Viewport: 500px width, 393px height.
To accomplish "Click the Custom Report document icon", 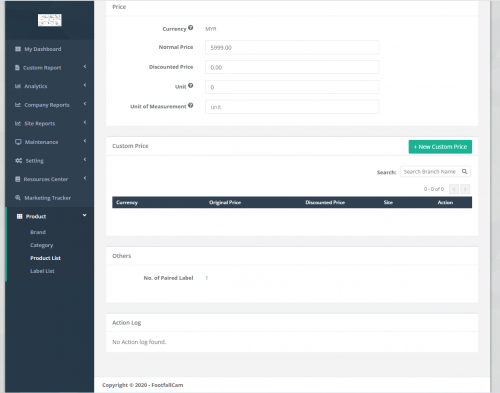I will point(17,68).
